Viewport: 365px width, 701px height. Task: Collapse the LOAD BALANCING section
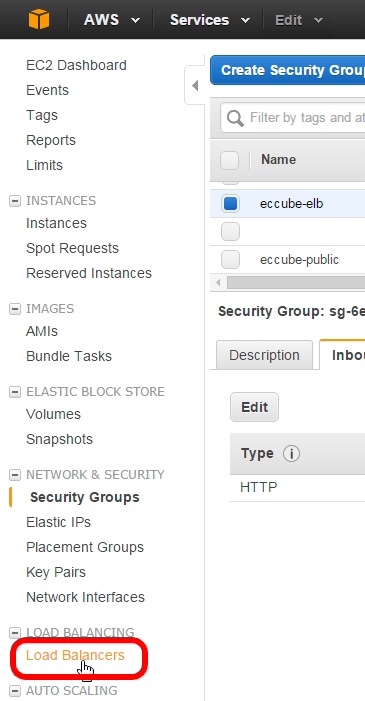[15, 633]
